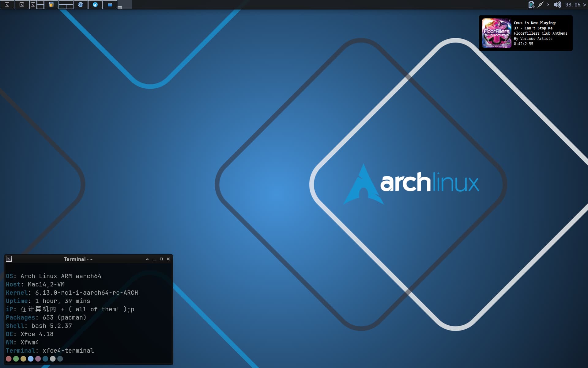Click the volume speaker icon in the panel
This screenshot has height=368, width=588.
point(557,5)
